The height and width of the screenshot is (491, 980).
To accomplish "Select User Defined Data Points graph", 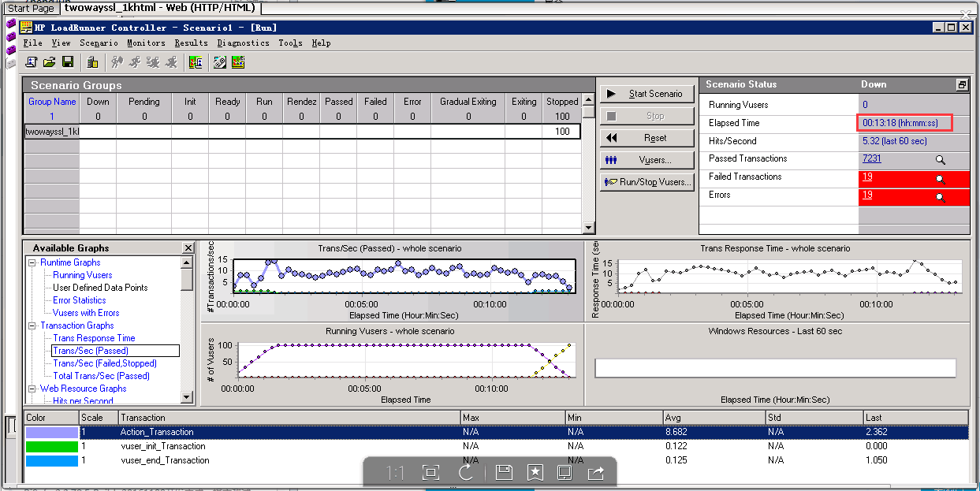I will tap(100, 288).
